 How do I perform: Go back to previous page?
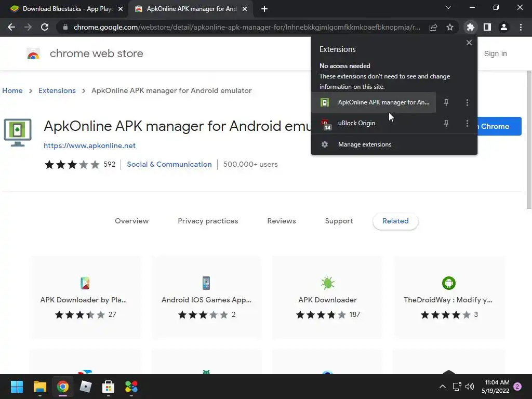click(11, 27)
